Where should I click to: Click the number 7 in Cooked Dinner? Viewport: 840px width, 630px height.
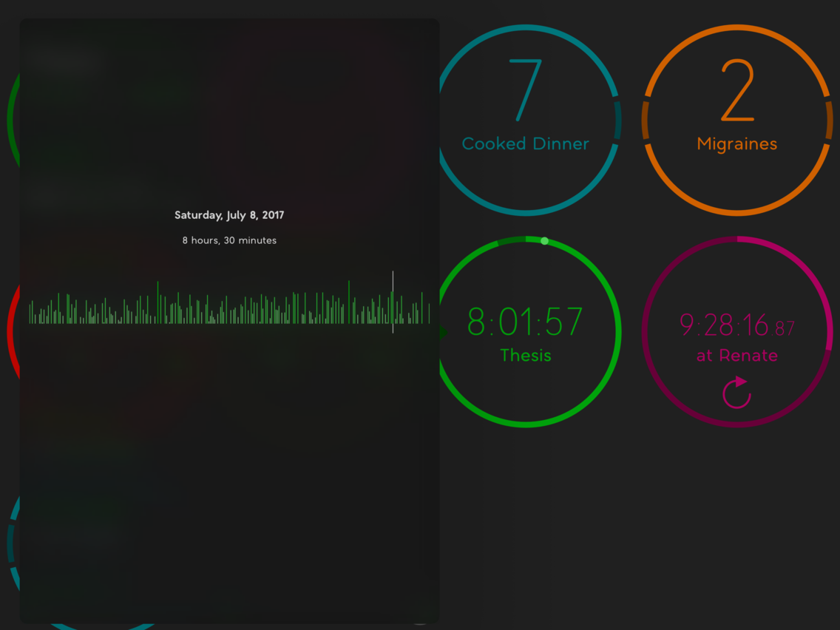click(x=525, y=90)
